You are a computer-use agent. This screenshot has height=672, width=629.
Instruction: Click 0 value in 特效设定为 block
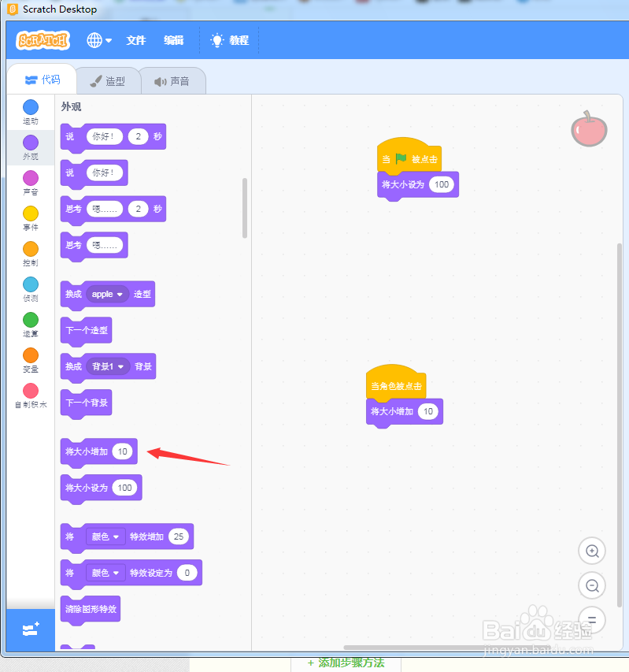pos(187,573)
